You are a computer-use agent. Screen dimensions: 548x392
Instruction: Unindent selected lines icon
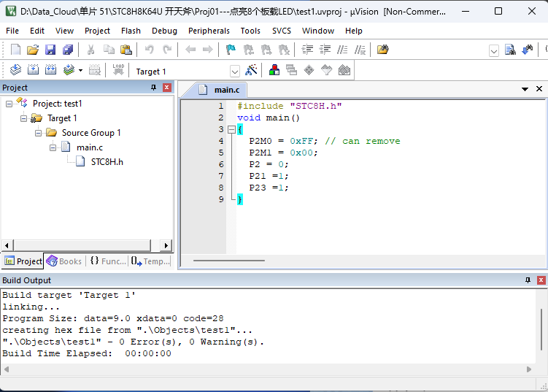point(325,50)
